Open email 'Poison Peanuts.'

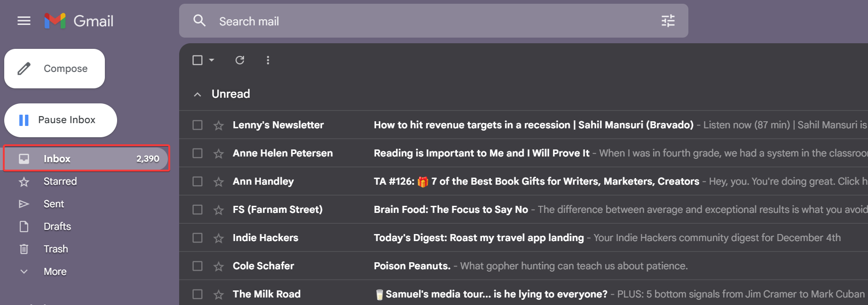coord(412,266)
